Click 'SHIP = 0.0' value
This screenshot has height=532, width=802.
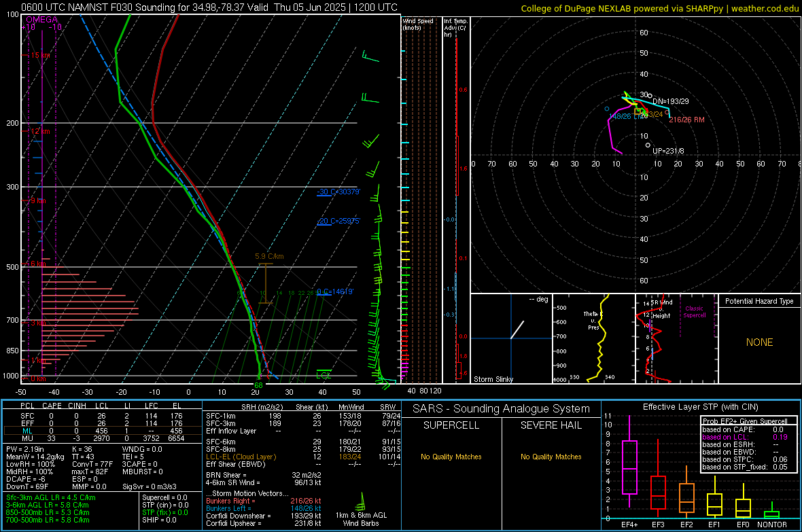click(159, 520)
